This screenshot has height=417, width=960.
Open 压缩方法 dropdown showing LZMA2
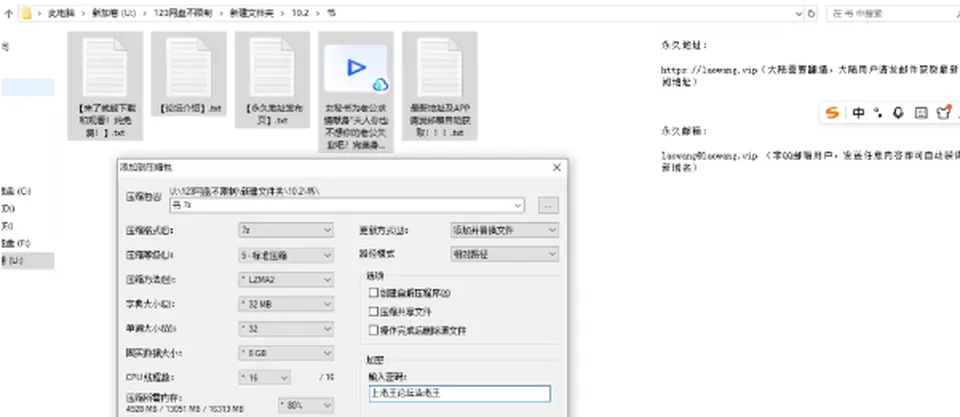286,279
